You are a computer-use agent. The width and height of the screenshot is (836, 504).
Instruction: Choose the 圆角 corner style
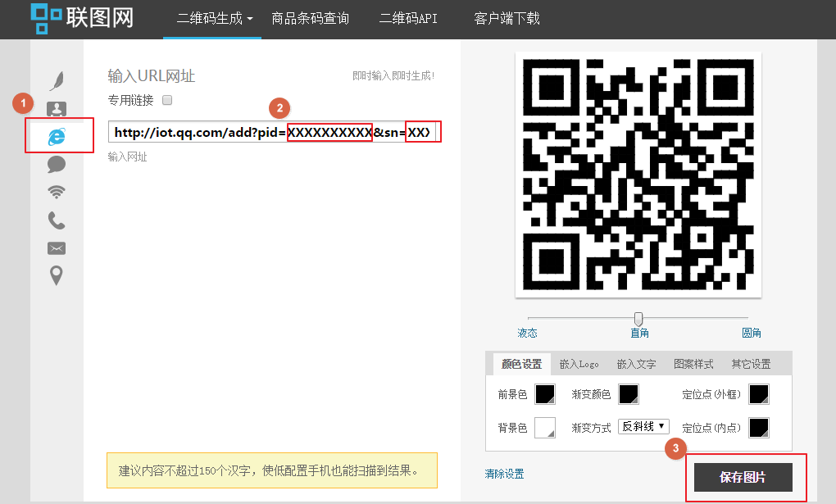coord(752,334)
